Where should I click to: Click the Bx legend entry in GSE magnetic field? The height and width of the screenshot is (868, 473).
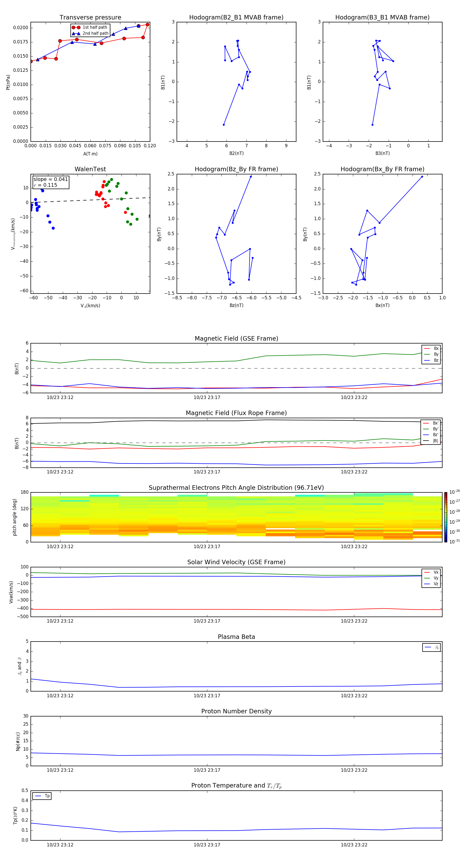431,349
